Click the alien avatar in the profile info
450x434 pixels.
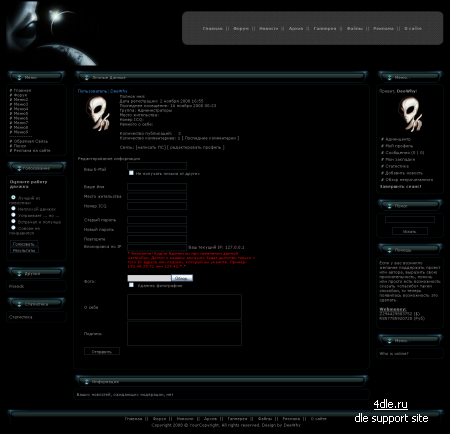pos(98,113)
